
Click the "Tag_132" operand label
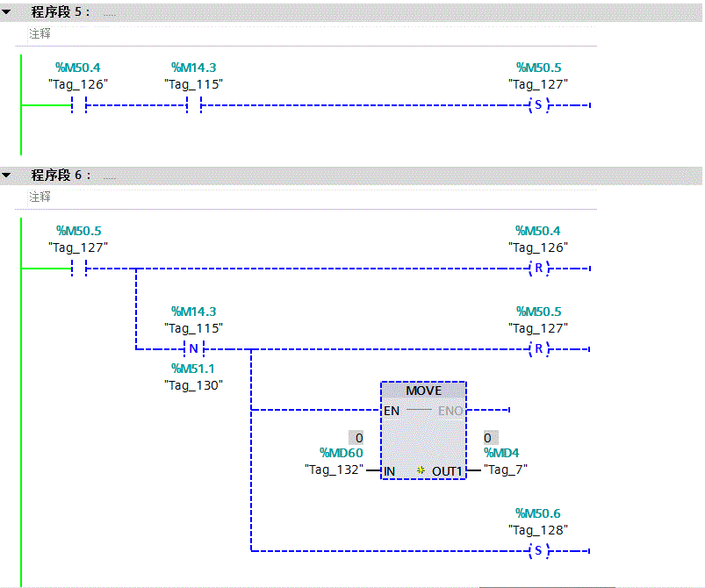(x=335, y=470)
